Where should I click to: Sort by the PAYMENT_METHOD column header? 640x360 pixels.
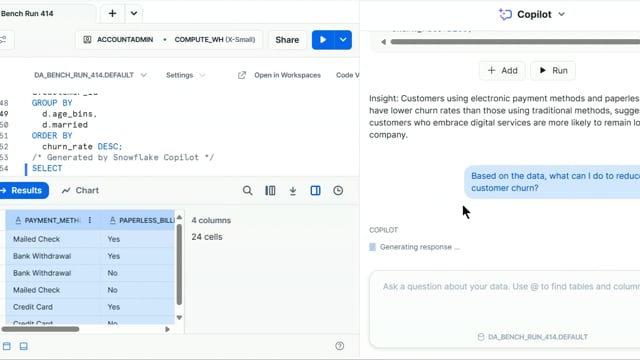pos(52,220)
